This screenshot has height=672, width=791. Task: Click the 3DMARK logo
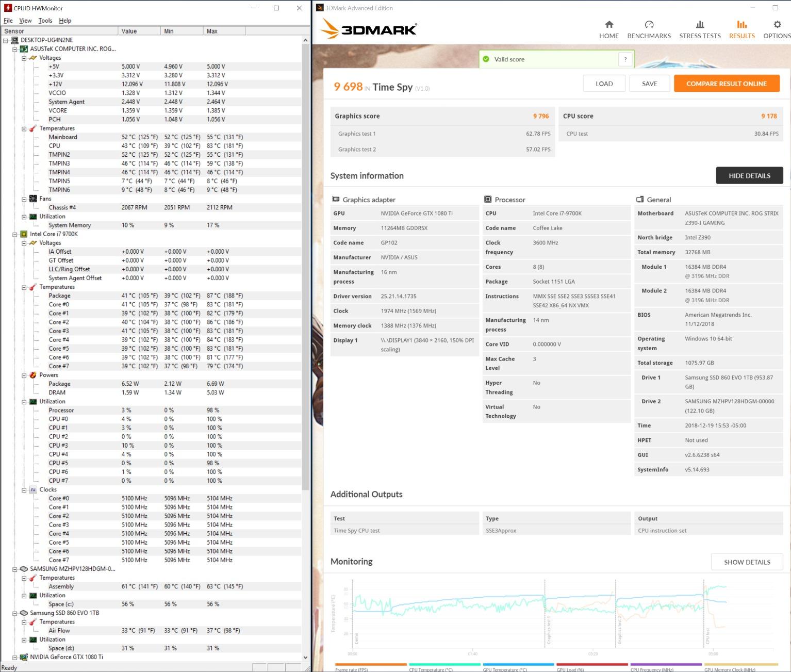pos(369,29)
